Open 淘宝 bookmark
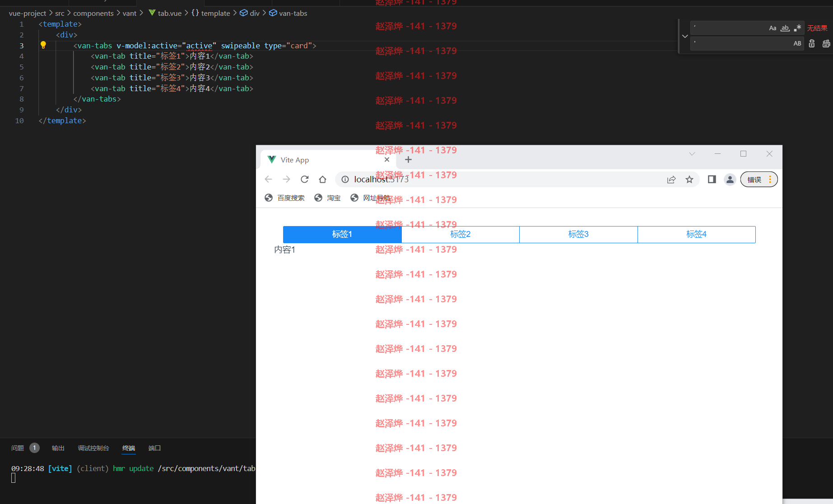The height and width of the screenshot is (504, 833). (x=327, y=198)
